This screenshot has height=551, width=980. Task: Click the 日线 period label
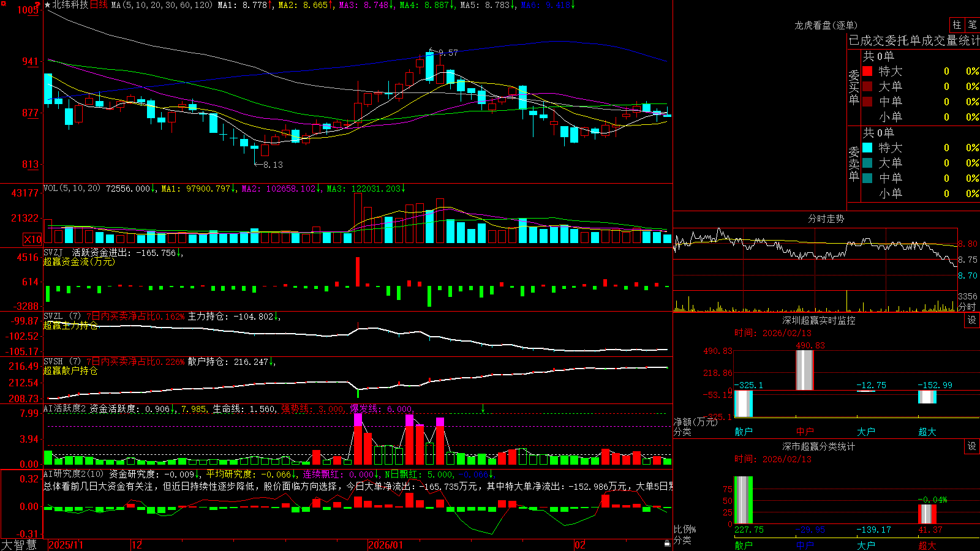(x=99, y=5)
